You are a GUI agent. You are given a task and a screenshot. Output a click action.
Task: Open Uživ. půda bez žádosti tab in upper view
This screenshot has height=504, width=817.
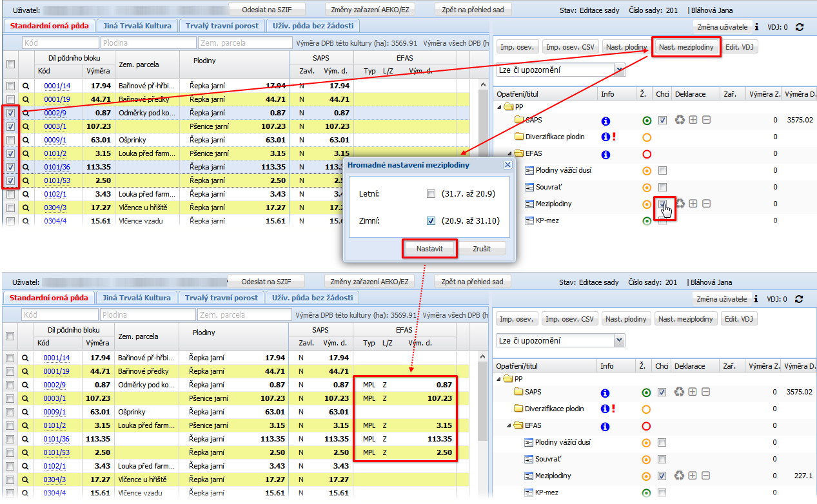click(313, 26)
